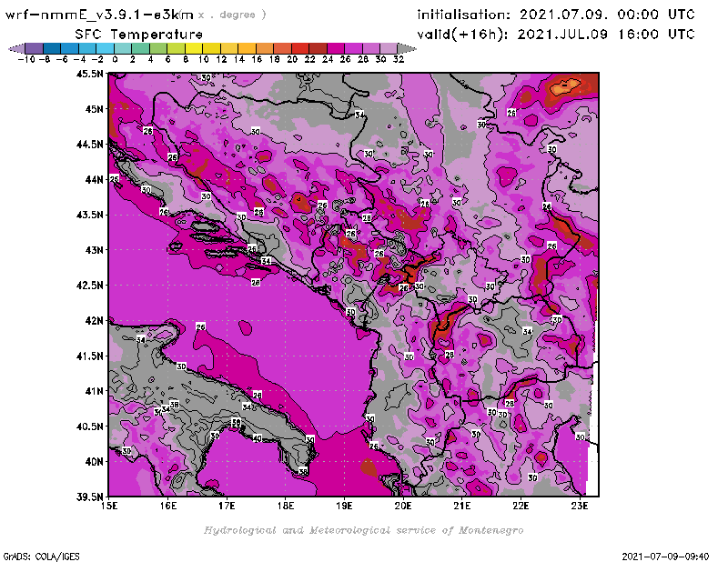This screenshot has height=562, width=728.
Task: Click the '19E' longitude label
Action: tap(344, 506)
